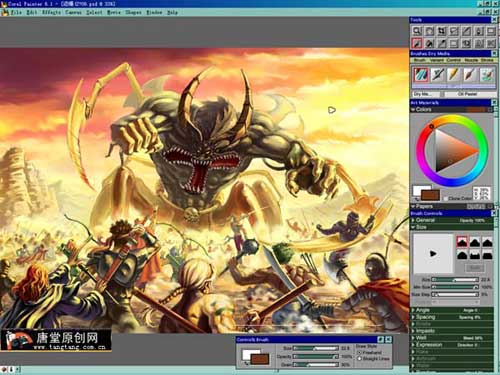Viewport: 500px width, 375px height.
Task: Click the brown main color swatch
Action: click(430, 195)
